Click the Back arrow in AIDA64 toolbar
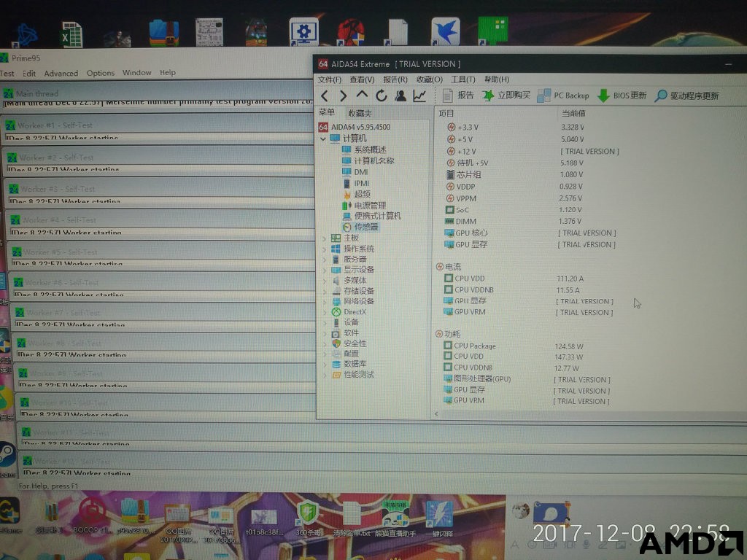The height and width of the screenshot is (560, 747). 325,96
